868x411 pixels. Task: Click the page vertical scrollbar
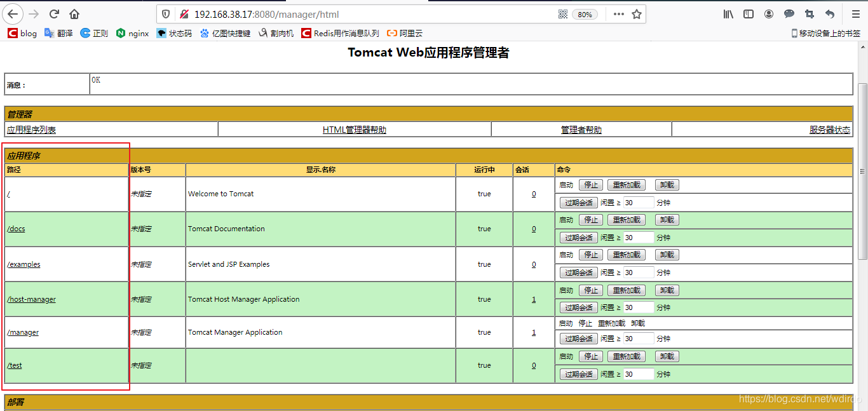click(x=862, y=172)
